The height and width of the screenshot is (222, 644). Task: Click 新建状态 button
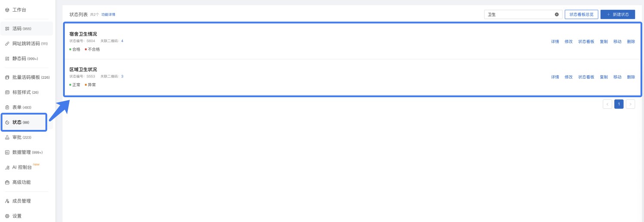(617, 15)
